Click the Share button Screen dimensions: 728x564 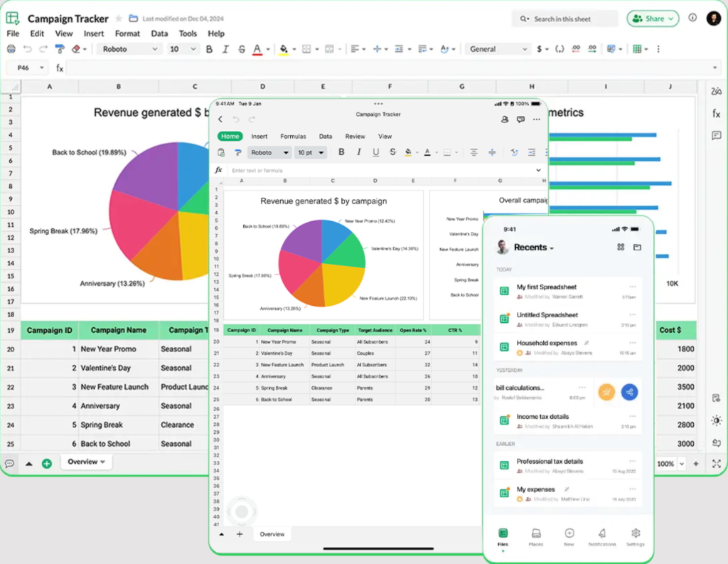click(x=652, y=18)
